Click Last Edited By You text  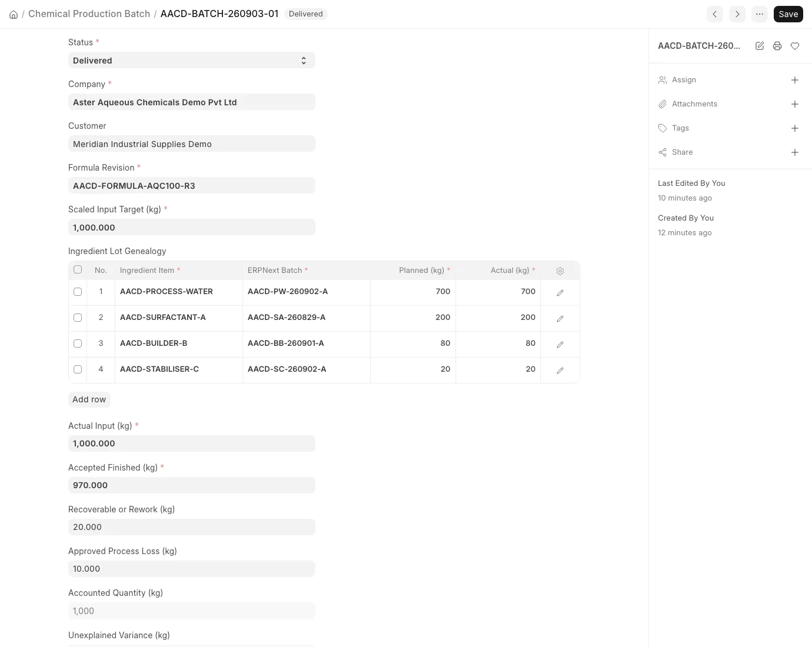click(x=691, y=184)
